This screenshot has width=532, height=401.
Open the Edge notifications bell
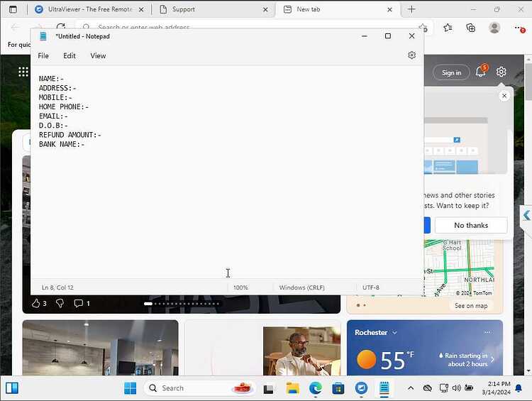coord(480,72)
